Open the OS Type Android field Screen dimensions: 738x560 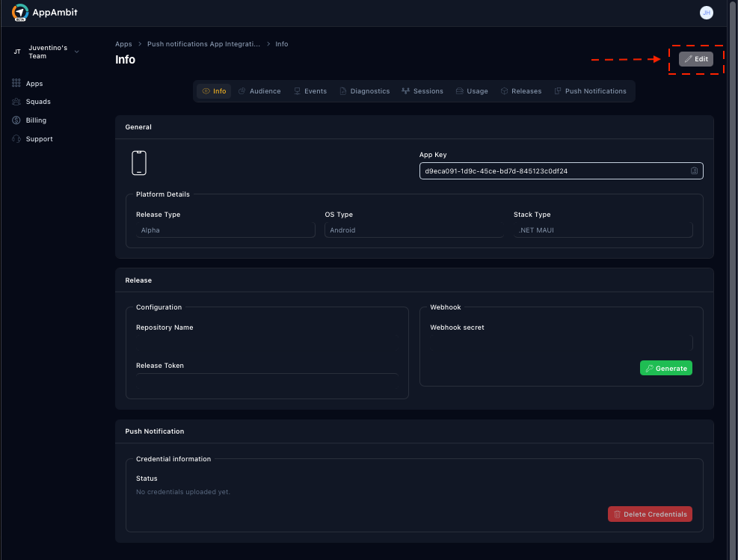413,230
